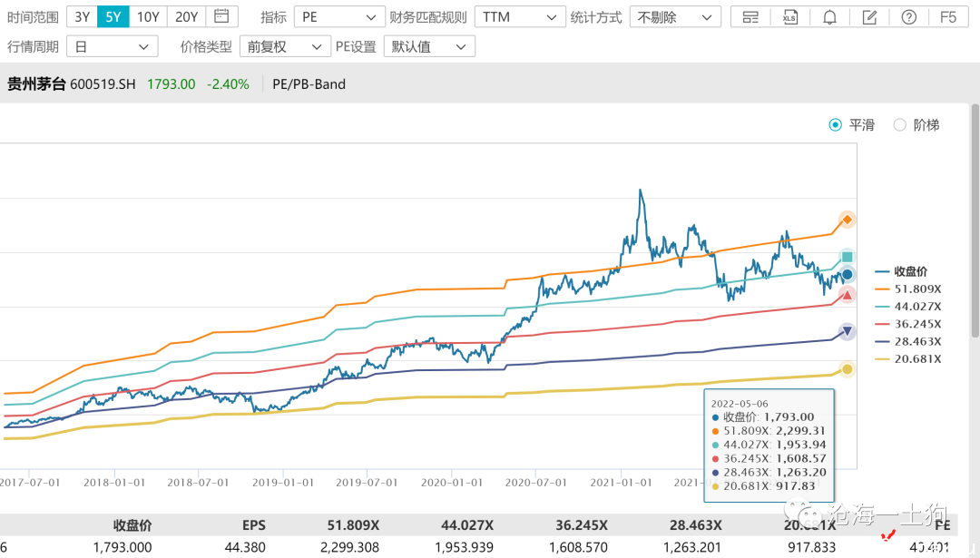This screenshot has width=980, height=558.
Task: Click the 28.463X table column header
Action: pyautogui.click(x=696, y=525)
